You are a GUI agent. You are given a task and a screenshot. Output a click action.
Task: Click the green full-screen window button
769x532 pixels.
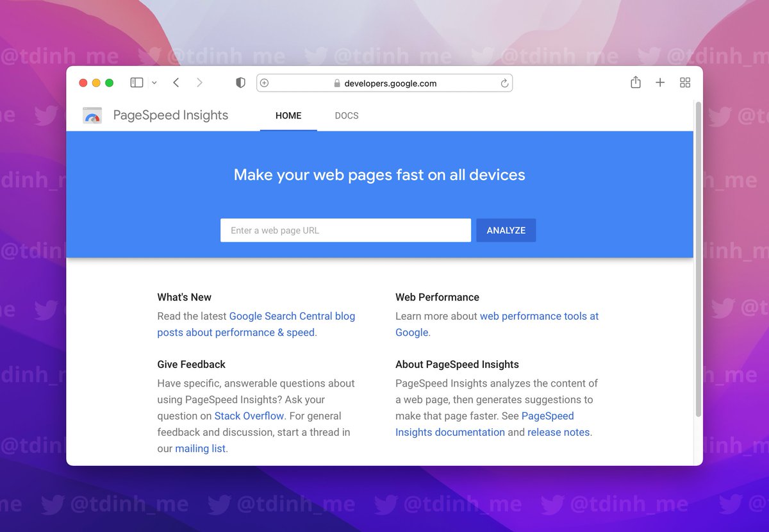(109, 83)
